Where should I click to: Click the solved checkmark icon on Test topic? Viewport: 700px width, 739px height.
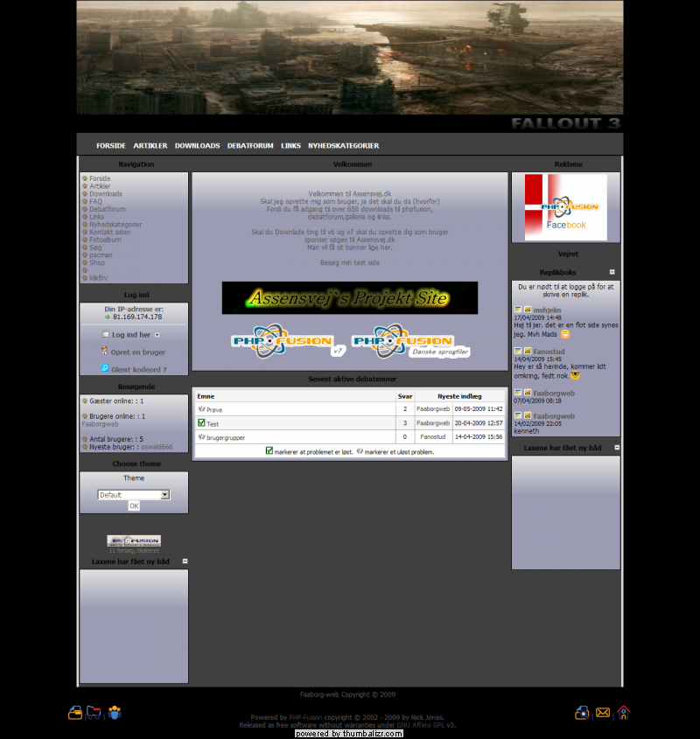(201, 422)
